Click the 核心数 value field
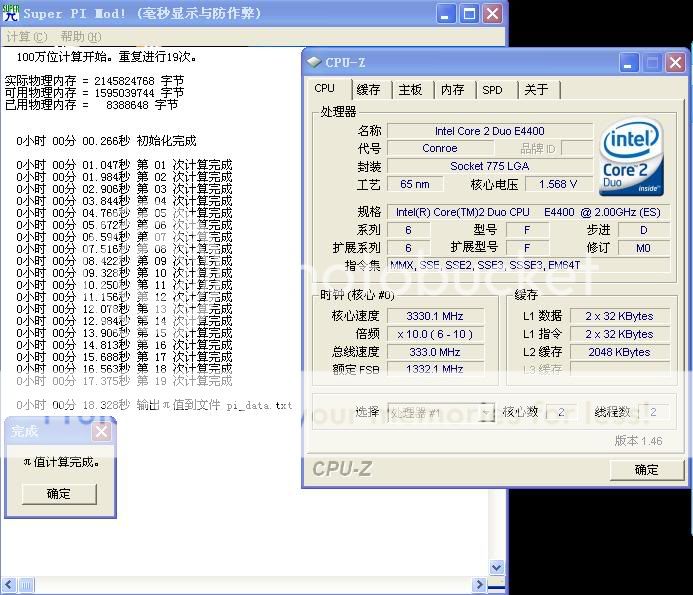Screen dimensions: 693x595 coord(561,412)
